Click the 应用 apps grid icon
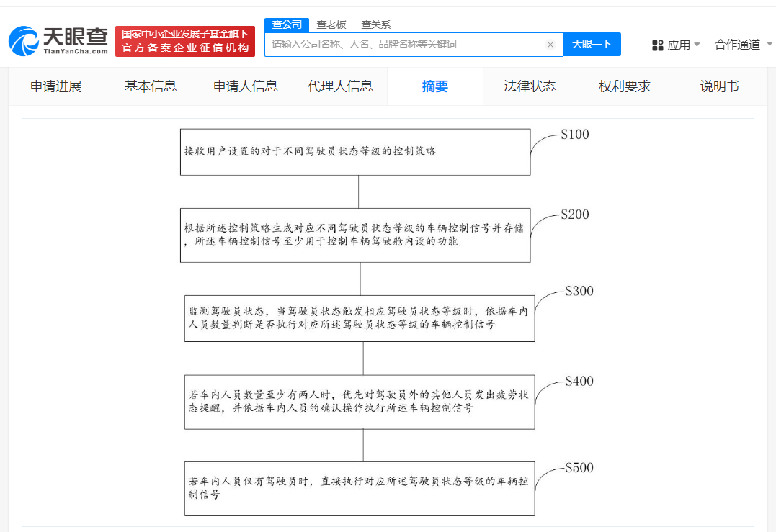This screenshot has width=776, height=532. coord(658,44)
